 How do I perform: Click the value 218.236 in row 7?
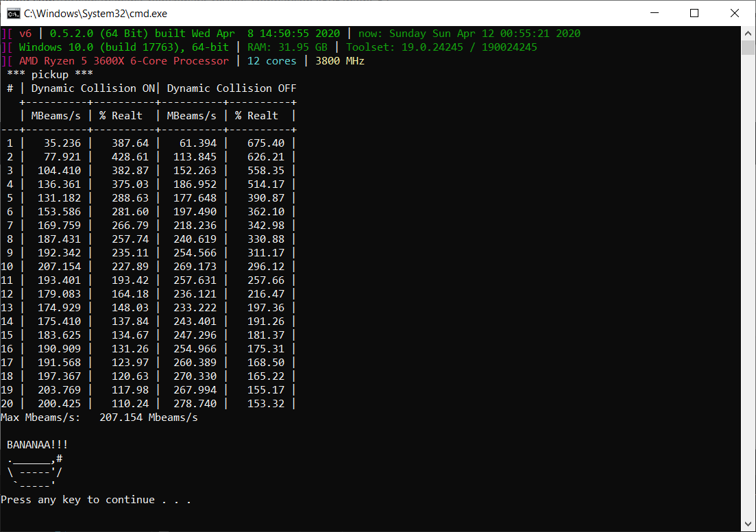195,226
